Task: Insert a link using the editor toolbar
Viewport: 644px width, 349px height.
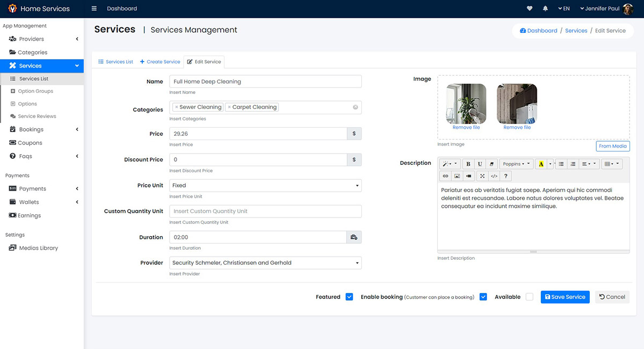Action: (x=445, y=176)
